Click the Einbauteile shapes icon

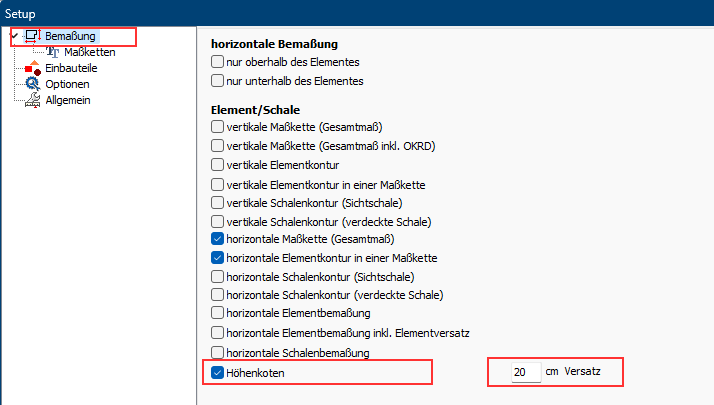click(33, 68)
